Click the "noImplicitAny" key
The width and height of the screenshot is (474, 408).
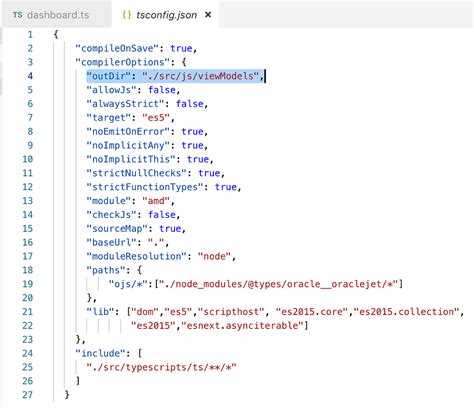pos(128,145)
